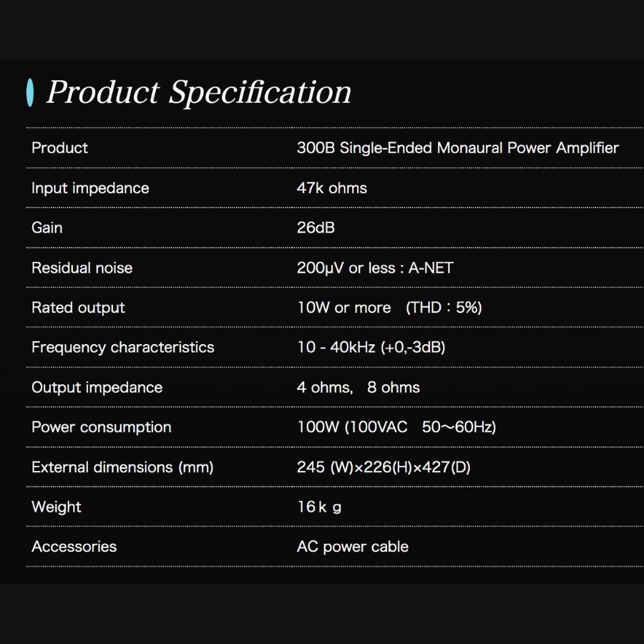Click the 26dB gain value
The width and height of the screenshot is (644, 644).
point(316,228)
